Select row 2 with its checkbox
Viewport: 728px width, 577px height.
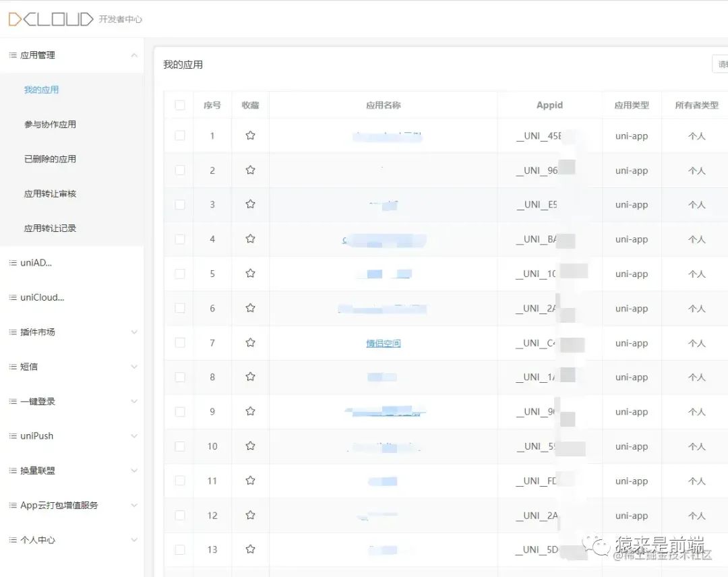click(180, 171)
